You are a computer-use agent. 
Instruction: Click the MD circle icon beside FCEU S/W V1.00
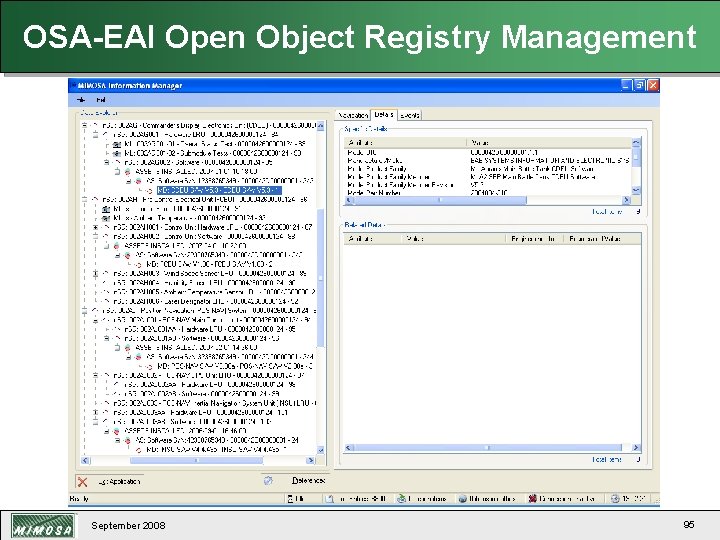[x=138, y=264]
